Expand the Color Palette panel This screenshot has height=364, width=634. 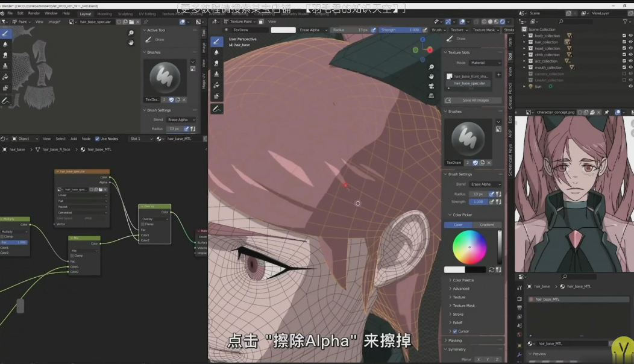pos(463,280)
